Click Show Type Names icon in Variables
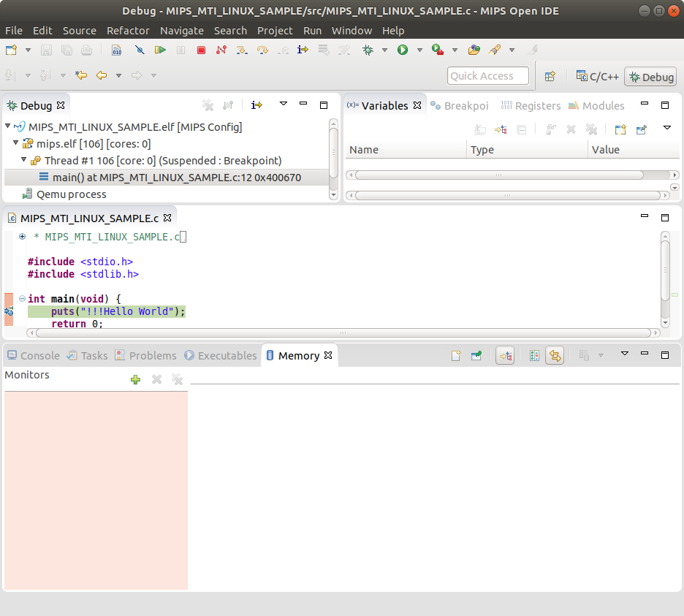Image resolution: width=684 pixels, height=616 pixels. 480,129
